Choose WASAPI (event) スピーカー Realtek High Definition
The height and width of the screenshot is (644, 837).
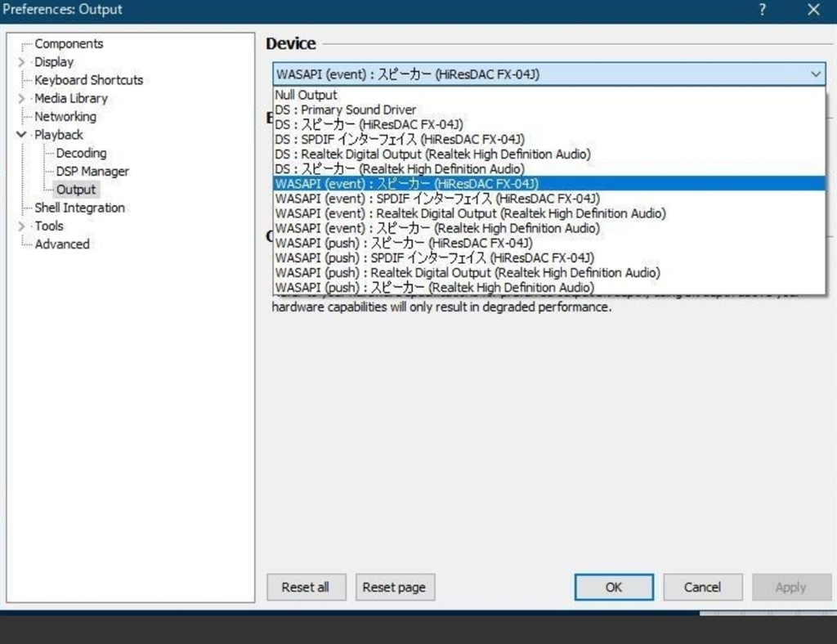click(548, 228)
